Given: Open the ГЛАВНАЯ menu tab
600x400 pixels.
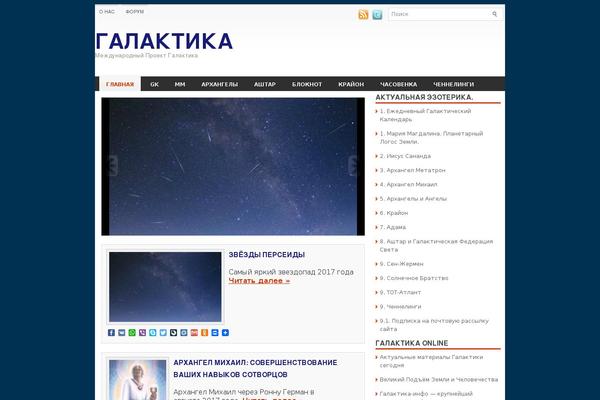Looking at the screenshot, I should (120, 84).
